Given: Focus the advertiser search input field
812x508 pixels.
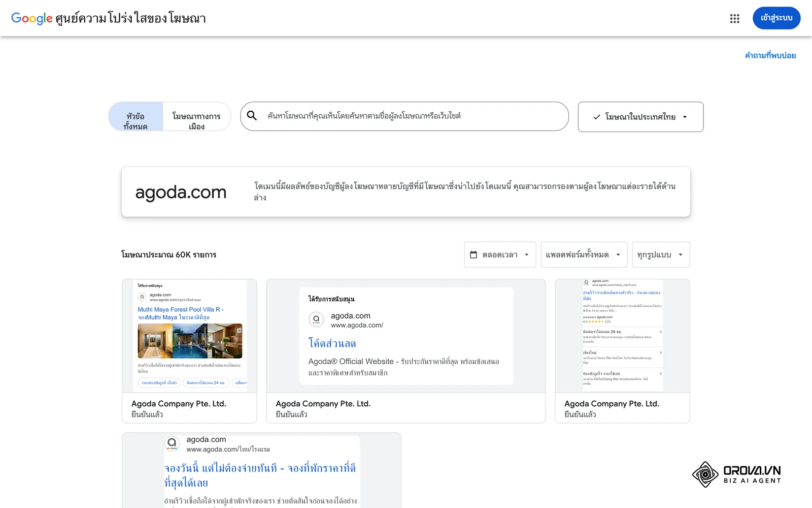Looking at the screenshot, I should [x=404, y=116].
